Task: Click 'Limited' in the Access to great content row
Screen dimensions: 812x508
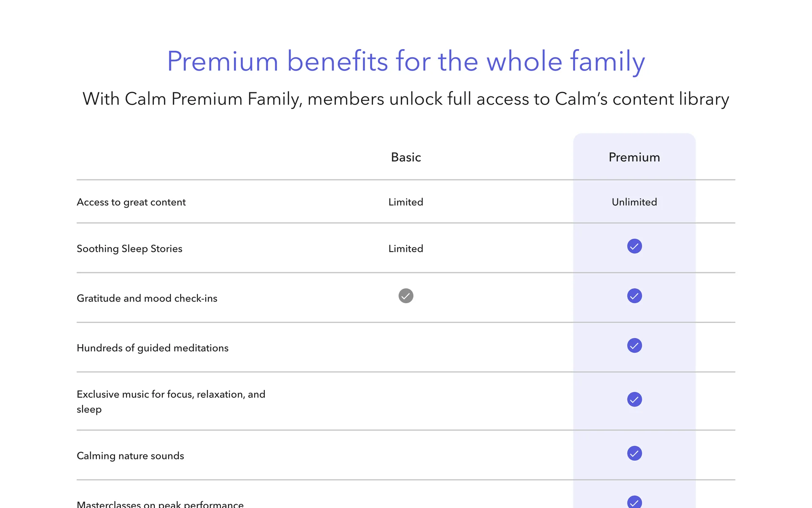Action: pos(406,202)
